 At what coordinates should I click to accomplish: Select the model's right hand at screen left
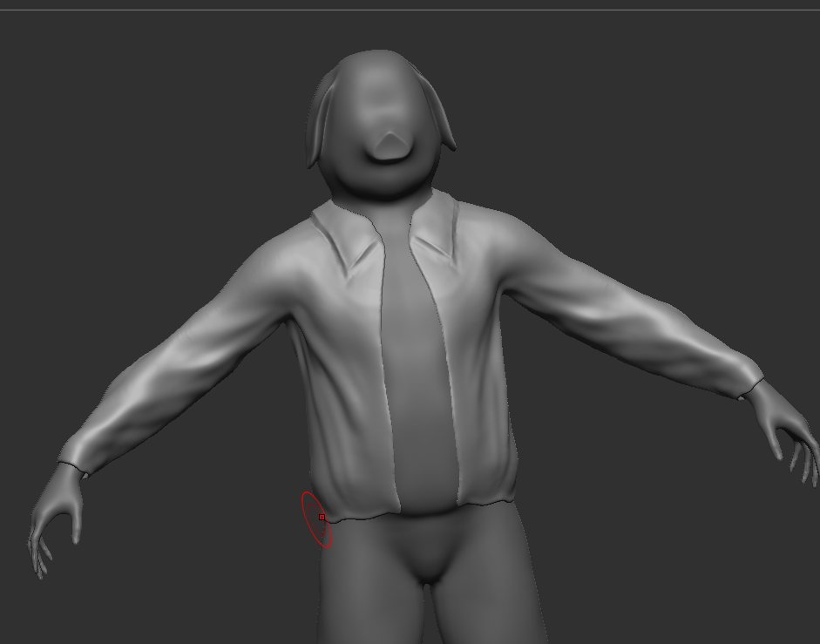pyautogui.click(x=56, y=519)
